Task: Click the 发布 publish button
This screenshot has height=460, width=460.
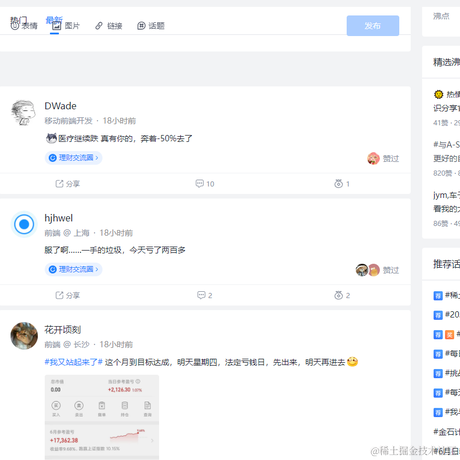Action: coord(373,26)
